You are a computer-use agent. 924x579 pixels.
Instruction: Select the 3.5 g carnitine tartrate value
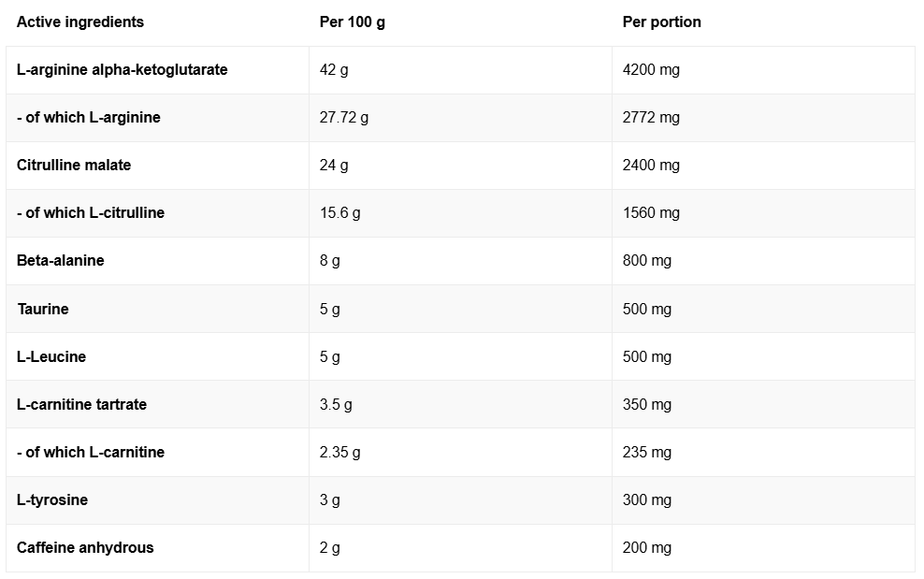coord(336,404)
